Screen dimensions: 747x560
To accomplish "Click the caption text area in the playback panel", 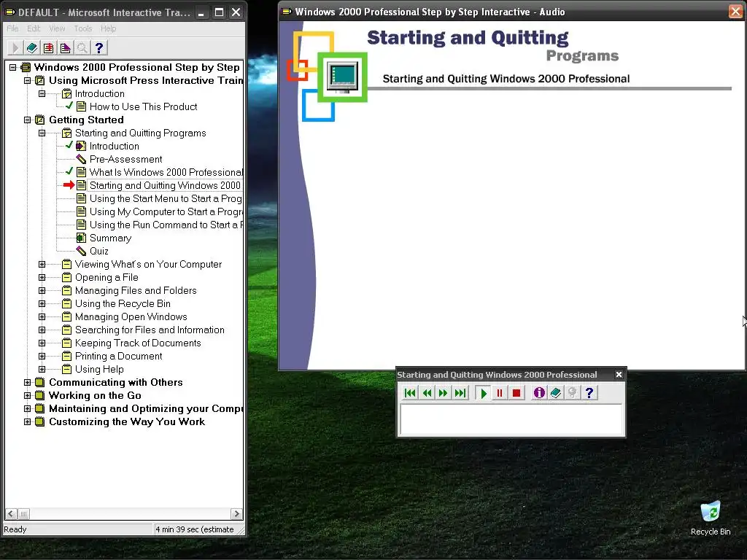I will click(511, 419).
